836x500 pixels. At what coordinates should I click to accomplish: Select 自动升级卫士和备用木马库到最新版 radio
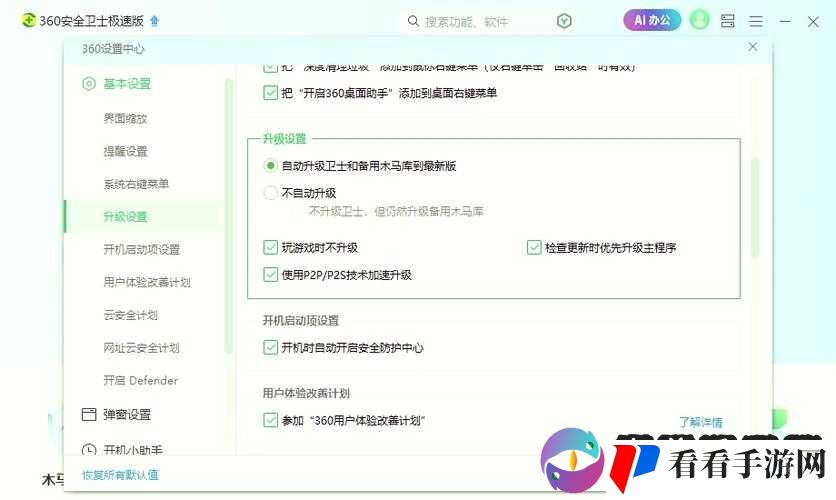click(x=270, y=166)
